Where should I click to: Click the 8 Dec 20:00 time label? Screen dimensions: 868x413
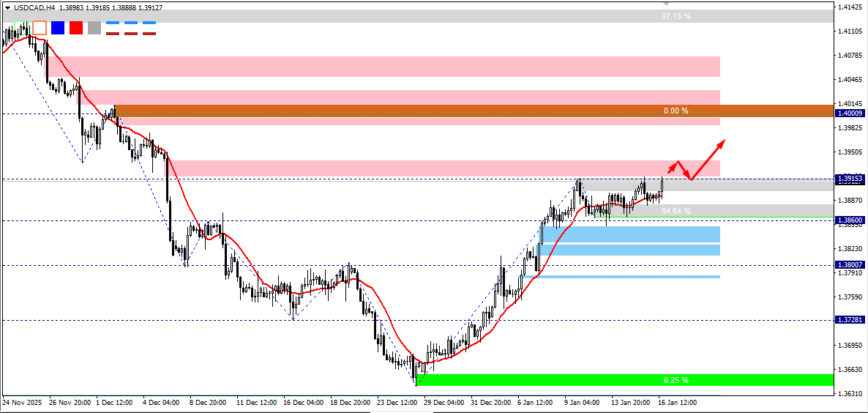tap(209, 403)
